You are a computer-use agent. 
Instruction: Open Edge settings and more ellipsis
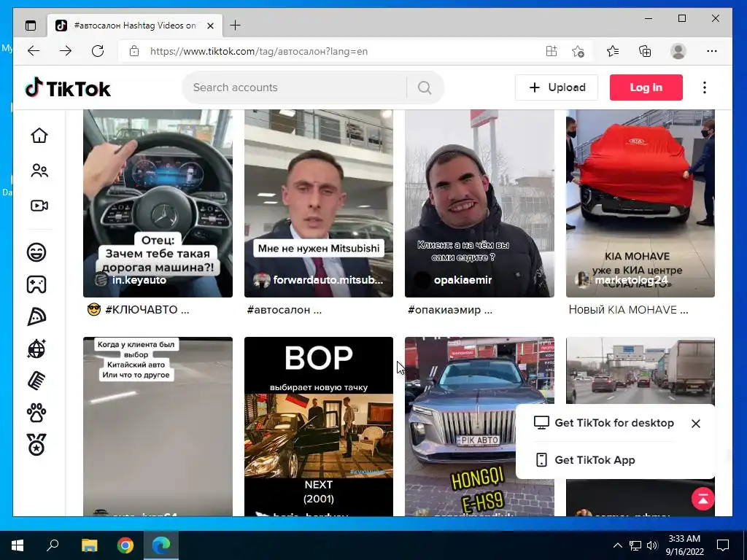tap(712, 51)
